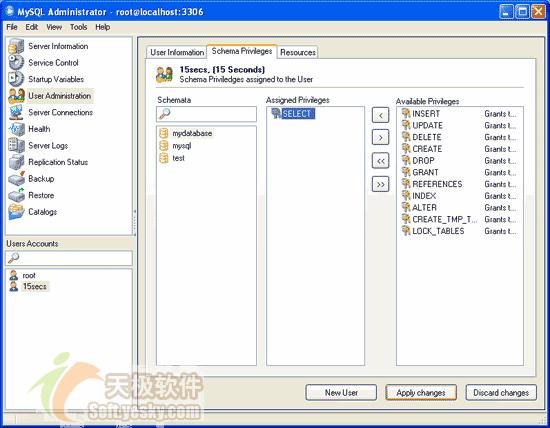Click the mydatabase schema icon

163,133
